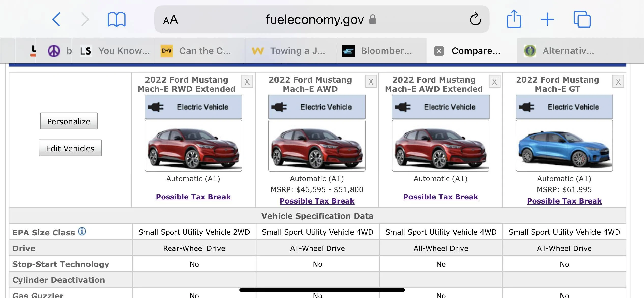644x298 pixels.
Task: Click the Personalize button
Action: click(69, 121)
